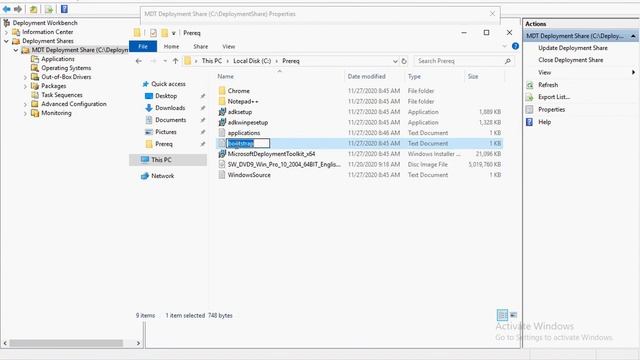Open Prereq in Quick access

tap(164, 144)
